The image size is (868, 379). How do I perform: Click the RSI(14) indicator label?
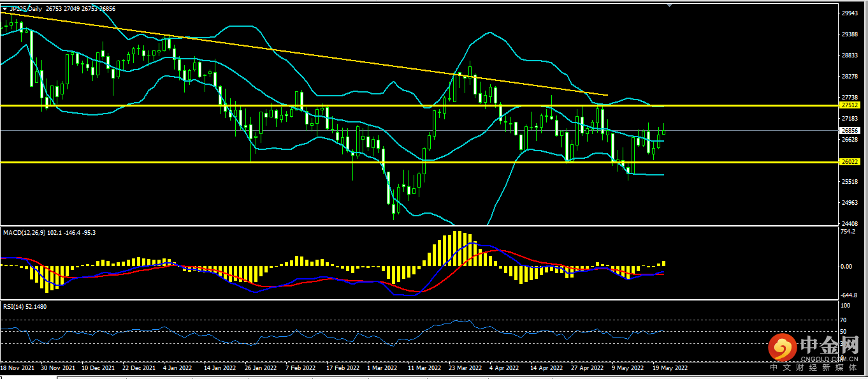(x=14, y=307)
